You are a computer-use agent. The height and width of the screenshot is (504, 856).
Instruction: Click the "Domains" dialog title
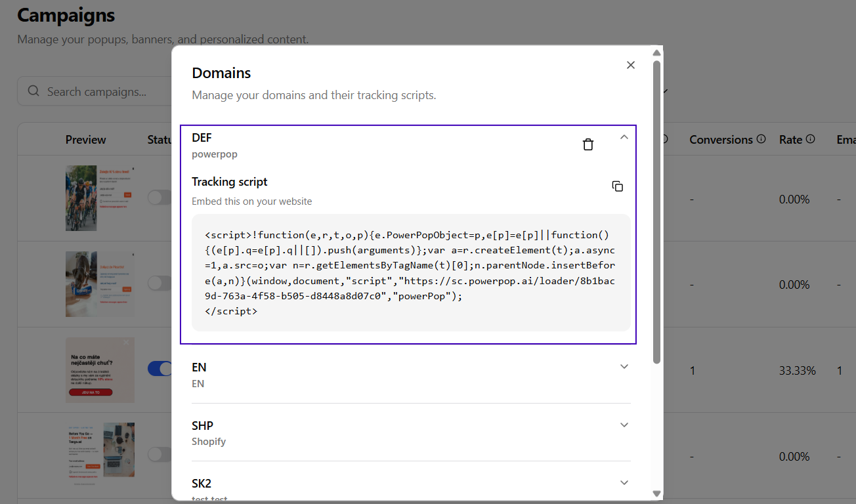click(x=221, y=73)
